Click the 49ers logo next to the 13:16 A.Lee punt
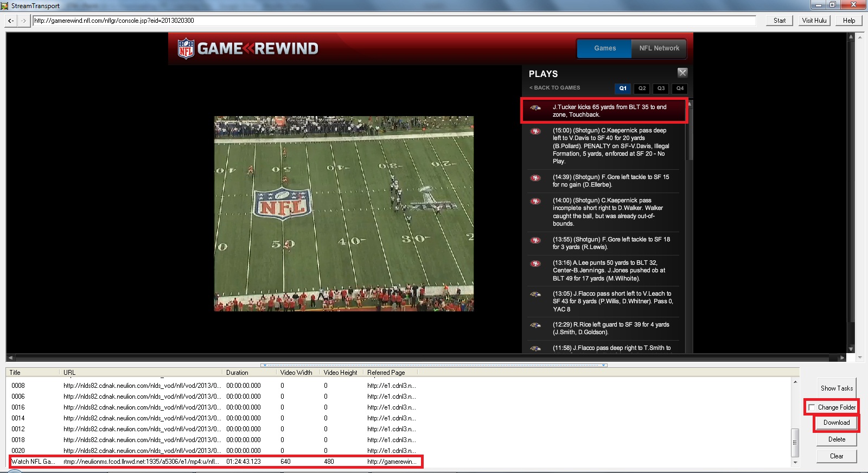 [535, 264]
